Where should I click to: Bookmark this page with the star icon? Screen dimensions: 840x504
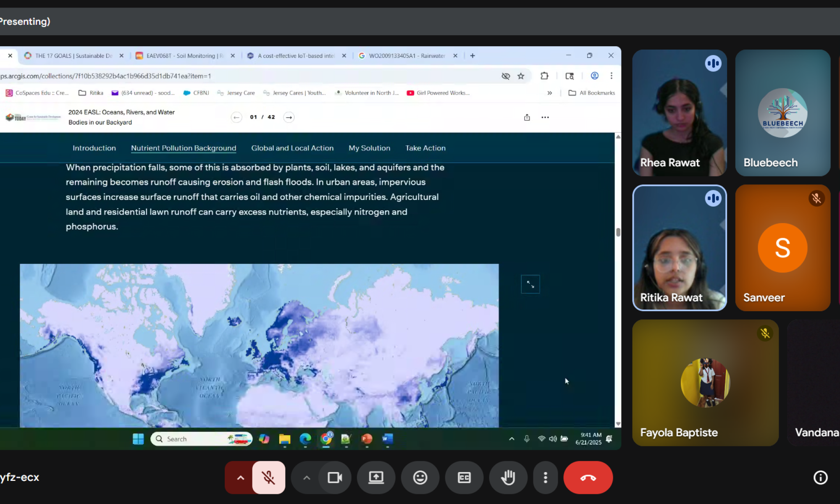pos(521,76)
